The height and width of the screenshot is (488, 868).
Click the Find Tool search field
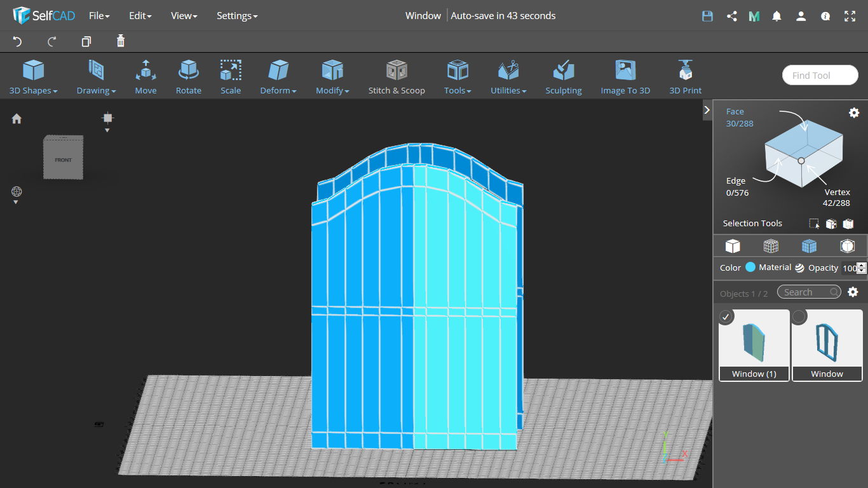[820, 76]
